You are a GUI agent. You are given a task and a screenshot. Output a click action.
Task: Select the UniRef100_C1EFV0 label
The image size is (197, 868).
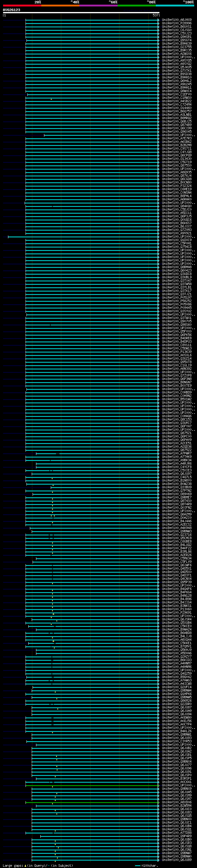[x=177, y=94]
